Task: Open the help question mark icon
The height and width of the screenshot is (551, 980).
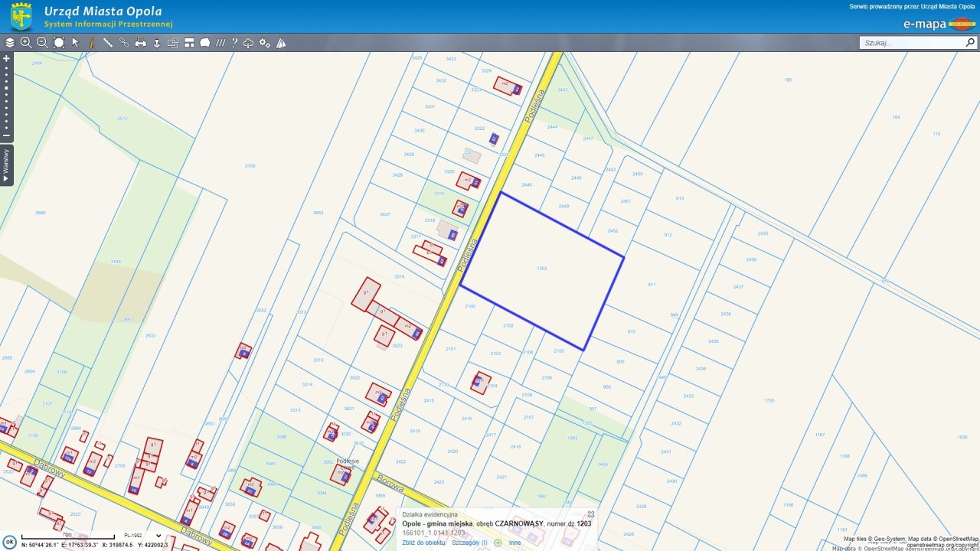Action: 235,43
